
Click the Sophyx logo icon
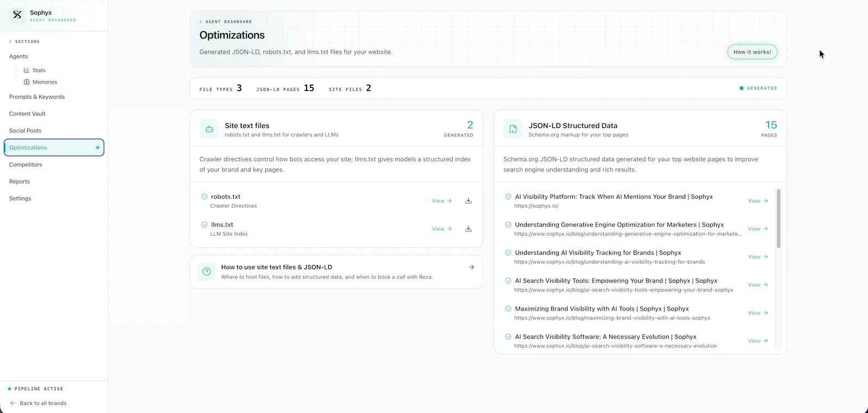pos(17,15)
